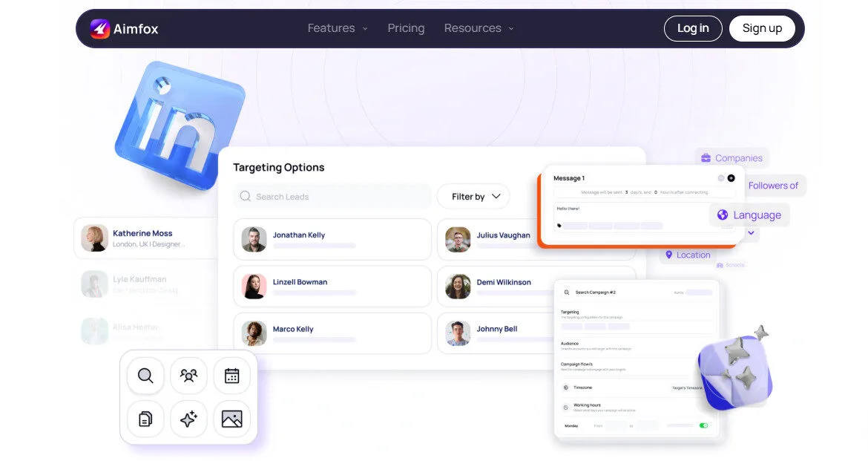This screenshot has height=461, width=868.
Task: Select the Pricing menu item
Action: tap(406, 27)
